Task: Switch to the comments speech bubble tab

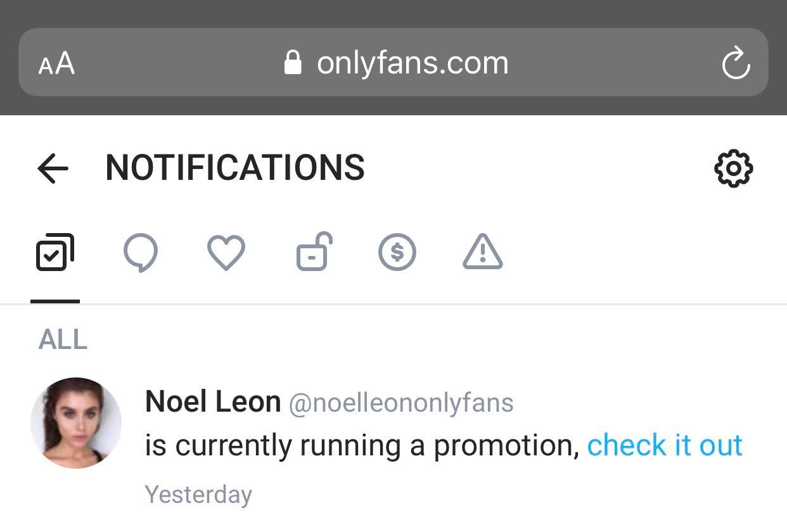Action: (x=140, y=253)
